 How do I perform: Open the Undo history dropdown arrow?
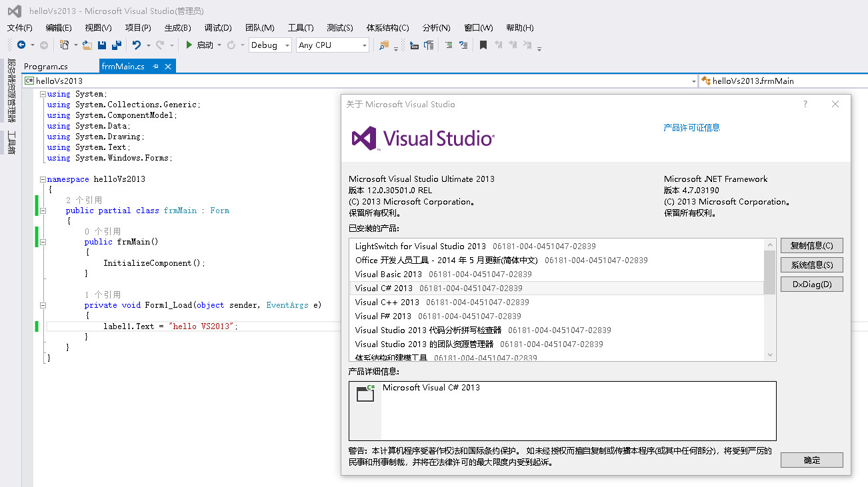click(x=147, y=45)
